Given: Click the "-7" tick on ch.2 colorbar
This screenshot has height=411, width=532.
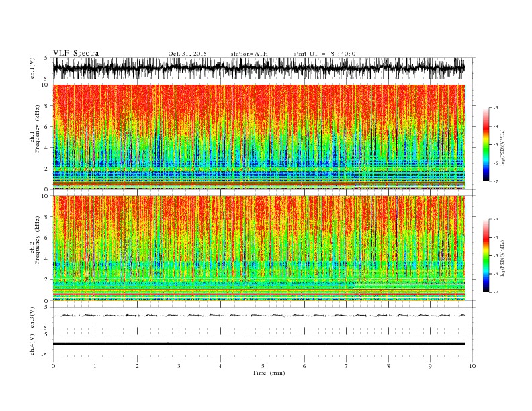Looking at the screenshot, I should tap(496, 292).
